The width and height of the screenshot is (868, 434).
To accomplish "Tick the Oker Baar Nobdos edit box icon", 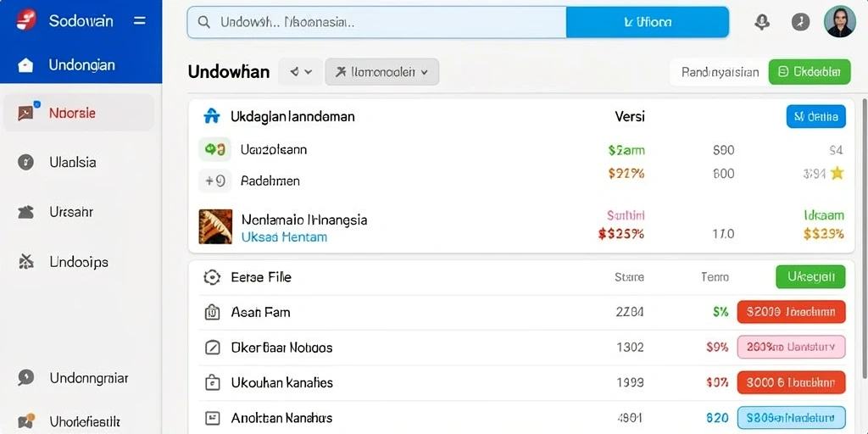I will tap(212, 348).
